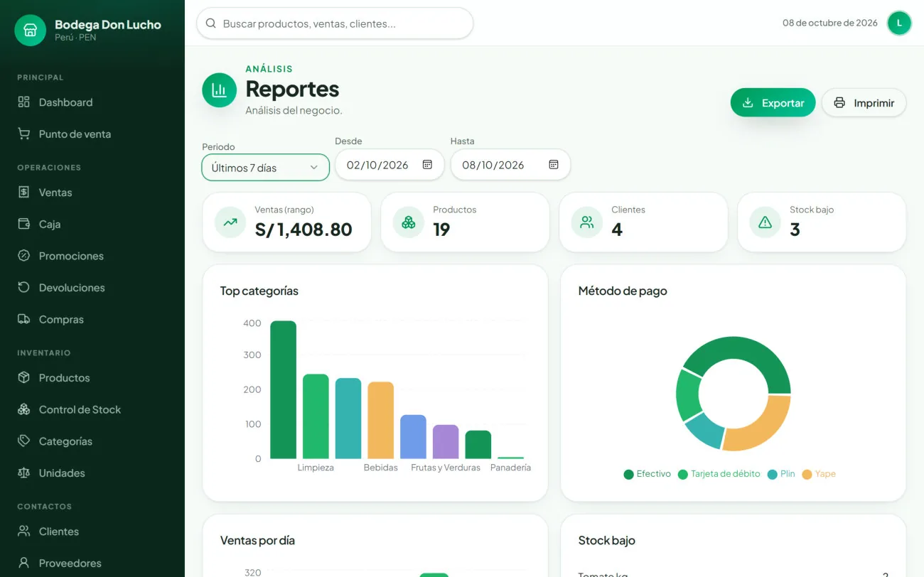The height and width of the screenshot is (577, 924).
Task: Click the Stock bajo count 3
Action: pyautogui.click(x=795, y=229)
